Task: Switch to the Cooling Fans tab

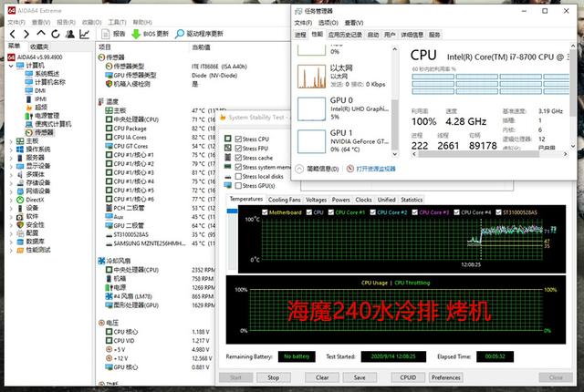Action: click(x=284, y=200)
